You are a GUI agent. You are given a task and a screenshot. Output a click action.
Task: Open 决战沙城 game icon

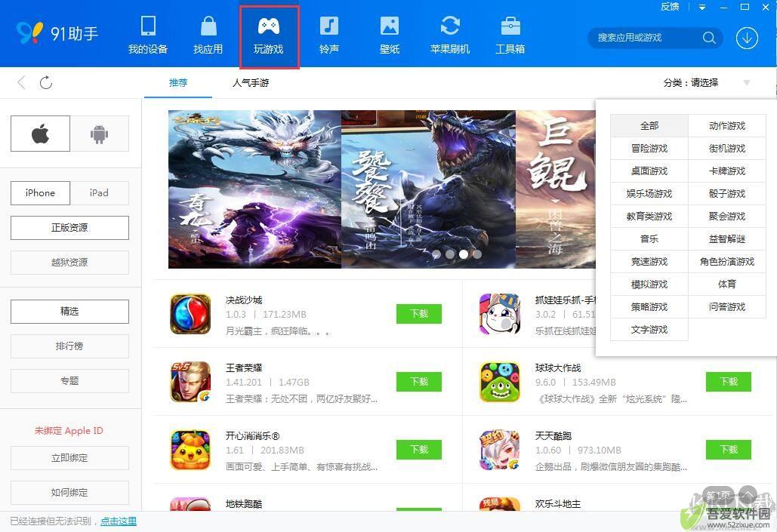pyautogui.click(x=190, y=314)
